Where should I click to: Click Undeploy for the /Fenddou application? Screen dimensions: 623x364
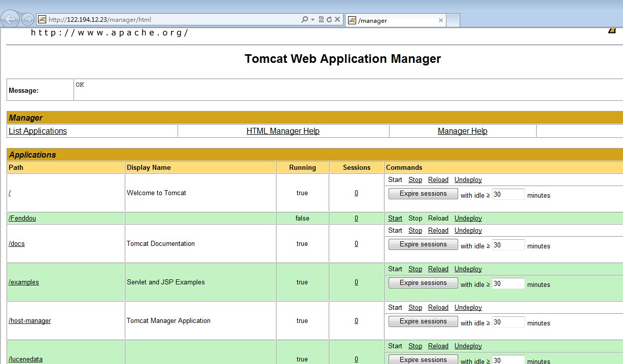pos(468,218)
